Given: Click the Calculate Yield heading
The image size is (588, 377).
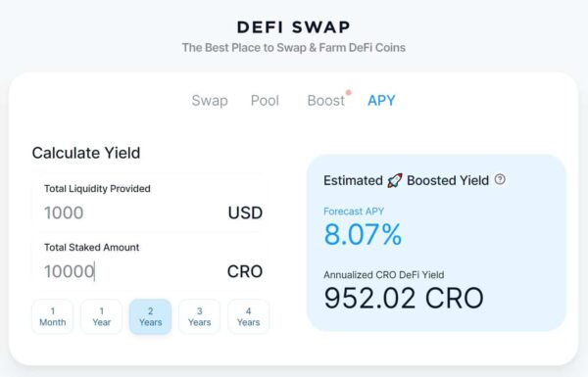Looking at the screenshot, I should [x=86, y=153].
